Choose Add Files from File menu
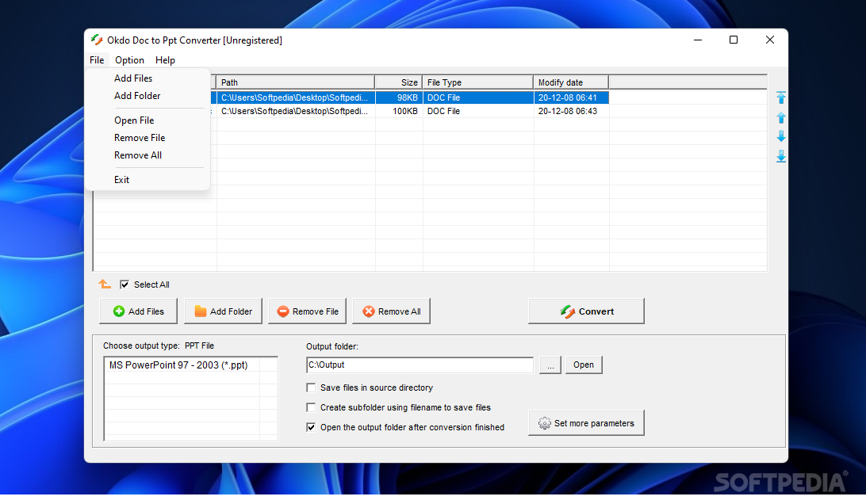This screenshot has height=504, width=866. pyautogui.click(x=133, y=78)
